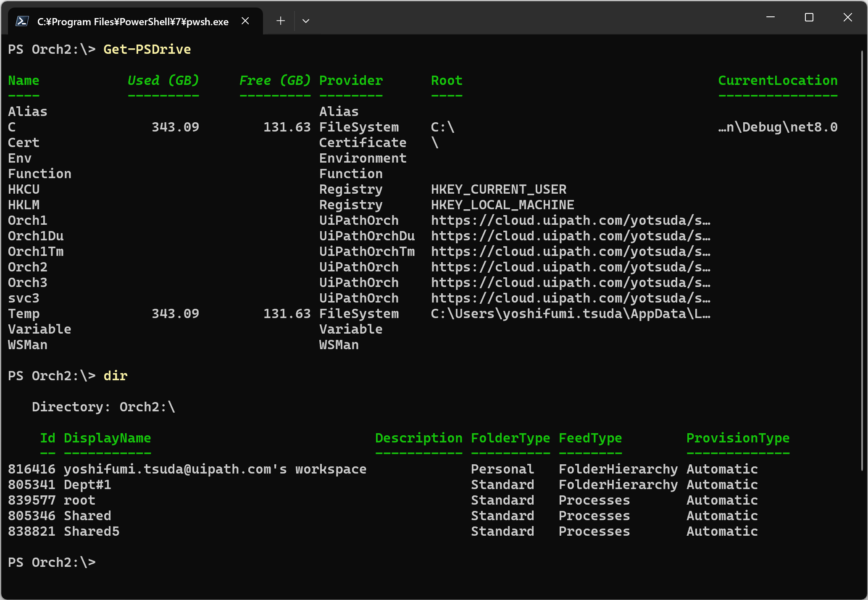Click the final PS Orch2:\> prompt
The height and width of the screenshot is (600, 868).
click(x=52, y=562)
